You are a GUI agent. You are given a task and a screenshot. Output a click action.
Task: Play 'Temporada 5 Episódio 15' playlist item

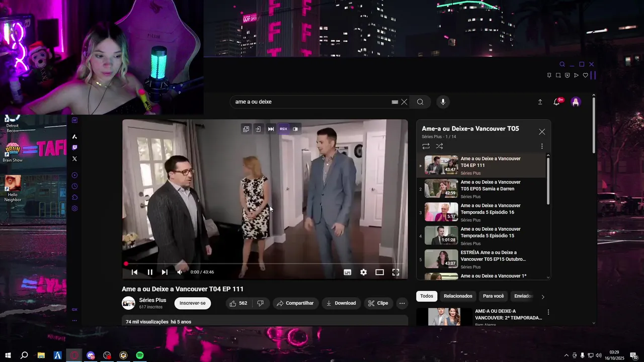(x=481, y=236)
